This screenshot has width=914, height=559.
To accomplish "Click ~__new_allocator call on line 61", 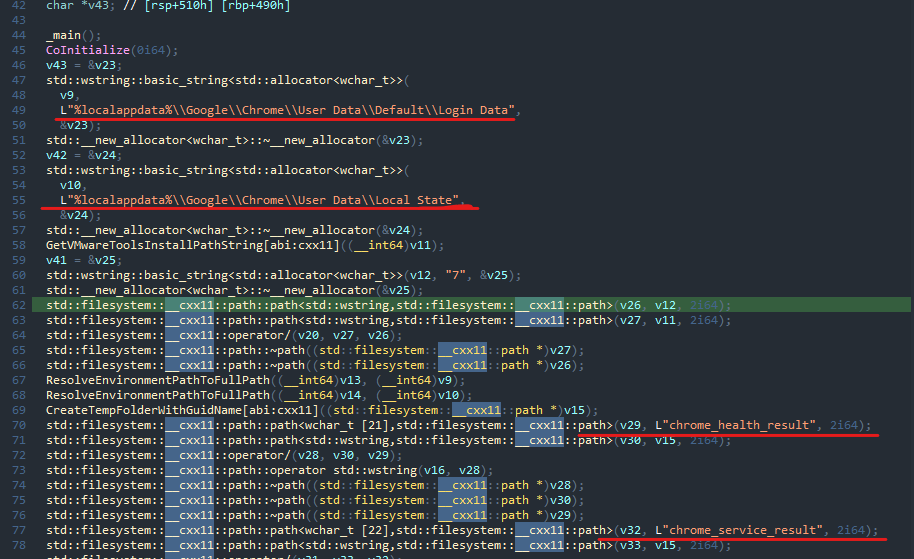I will (x=234, y=290).
